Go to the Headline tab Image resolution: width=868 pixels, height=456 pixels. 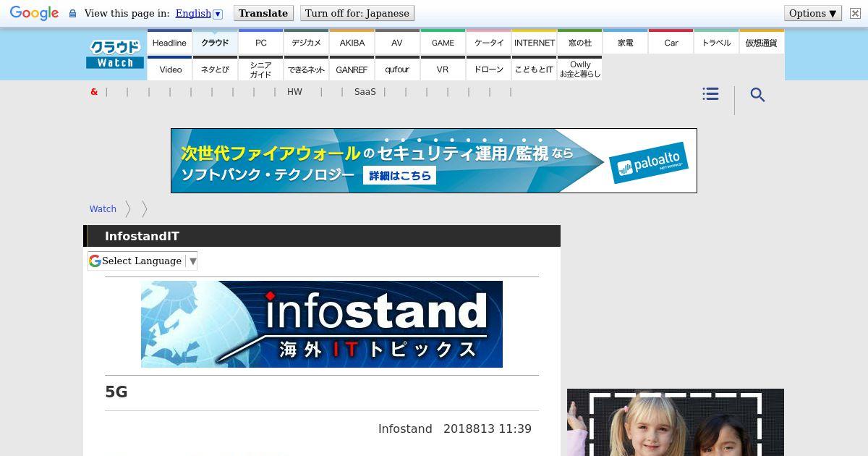point(169,42)
